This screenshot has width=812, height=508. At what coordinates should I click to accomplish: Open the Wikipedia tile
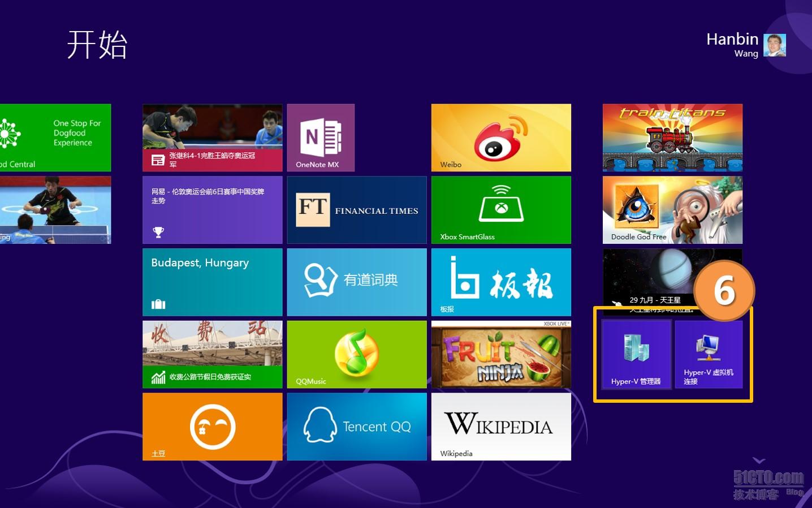click(x=501, y=427)
